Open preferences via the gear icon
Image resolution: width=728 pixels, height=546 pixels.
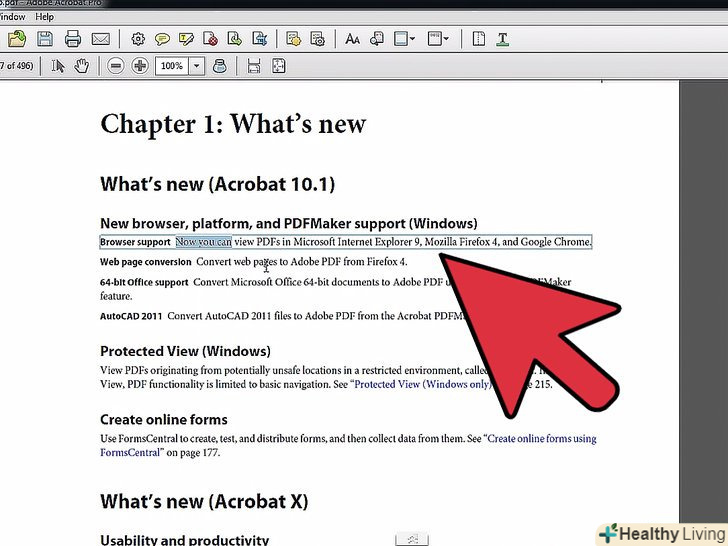(x=138, y=39)
